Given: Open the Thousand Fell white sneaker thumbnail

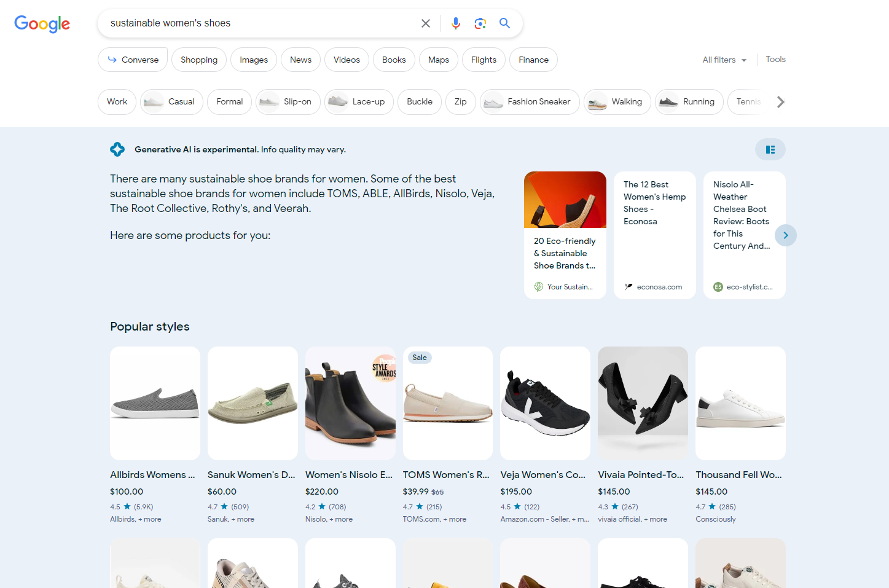Looking at the screenshot, I should (740, 403).
